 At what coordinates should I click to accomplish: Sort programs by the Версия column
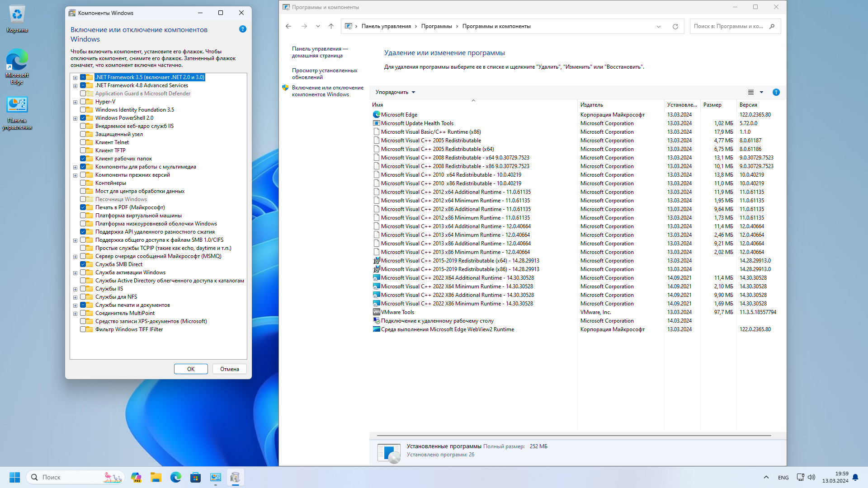(x=761, y=105)
